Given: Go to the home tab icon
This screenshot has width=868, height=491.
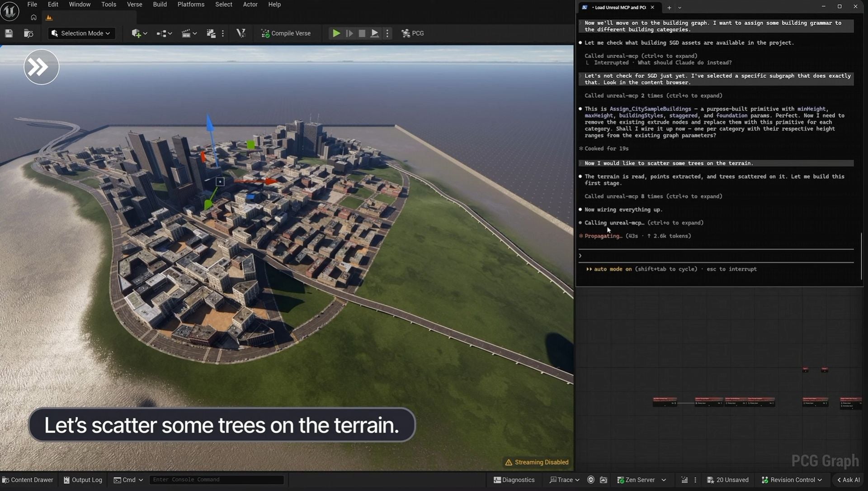Looking at the screenshot, I should (x=33, y=18).
